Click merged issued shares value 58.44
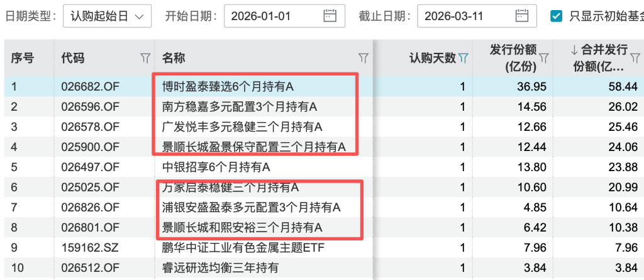 click(x=624, y=87)
